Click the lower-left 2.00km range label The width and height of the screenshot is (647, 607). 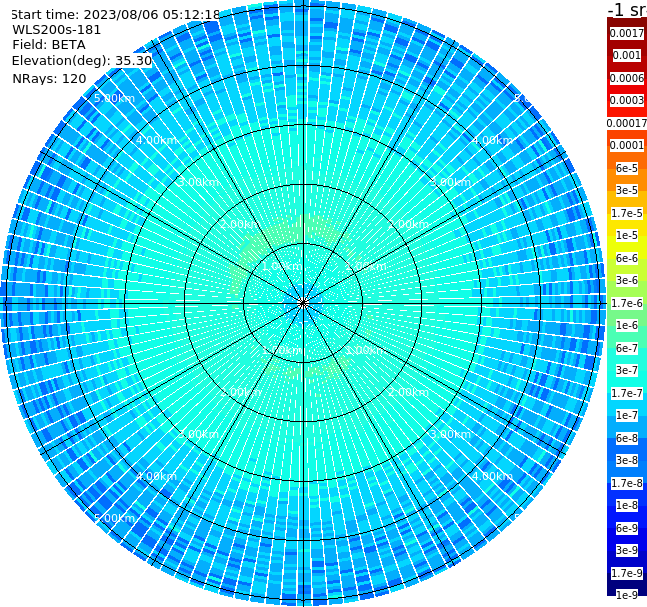pyautogui.click(x=241, y=392)
